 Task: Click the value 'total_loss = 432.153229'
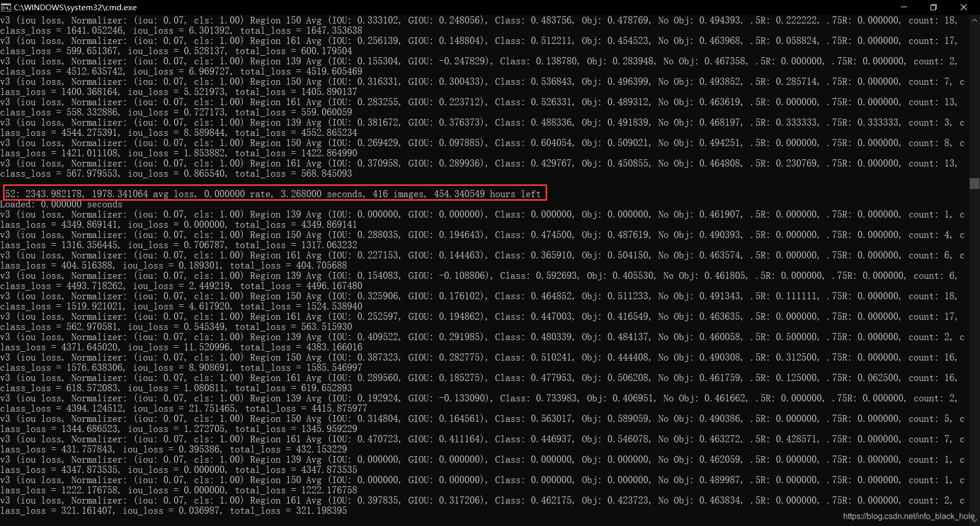coord(288,449)
